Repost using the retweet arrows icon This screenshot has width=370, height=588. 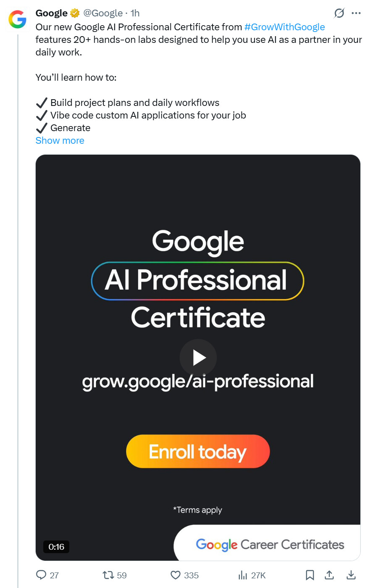(x=108, y=575)
